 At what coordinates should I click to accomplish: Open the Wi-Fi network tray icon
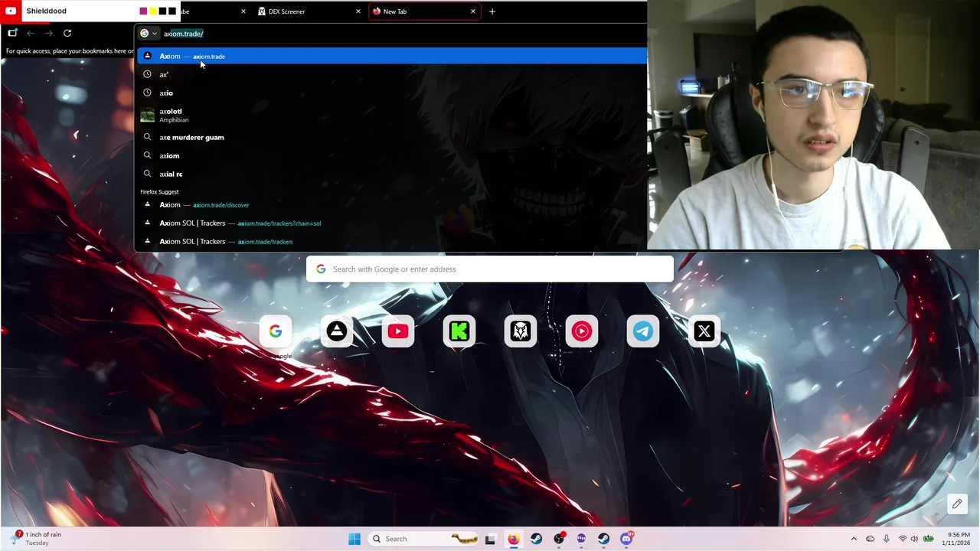(903, 539)
